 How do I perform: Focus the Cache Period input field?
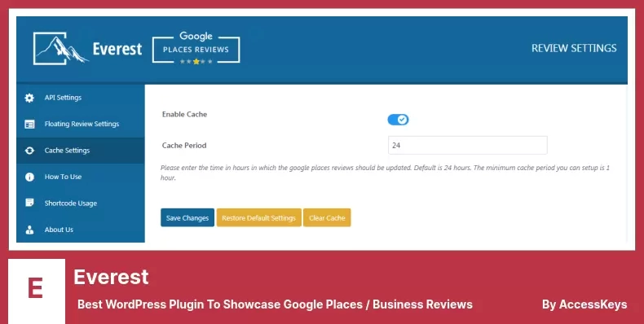click(x=467, y=145)
